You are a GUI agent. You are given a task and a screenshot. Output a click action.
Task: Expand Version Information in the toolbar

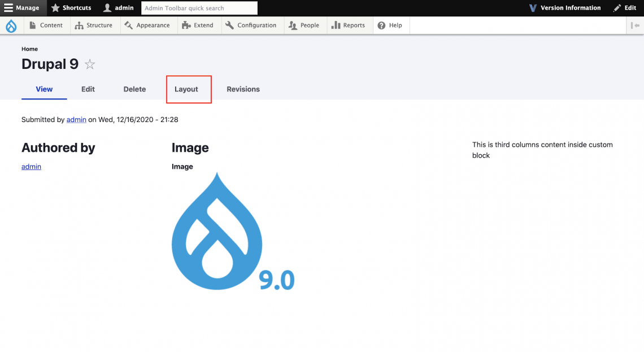[x=564, y=8]
